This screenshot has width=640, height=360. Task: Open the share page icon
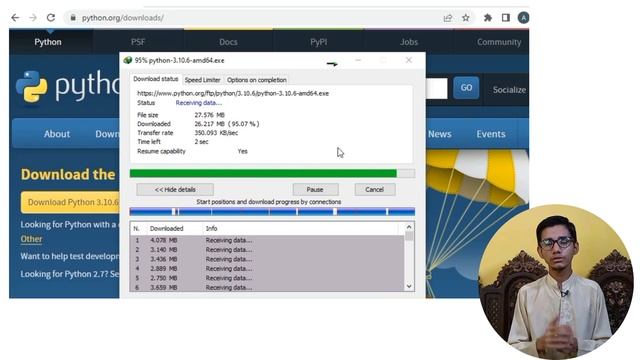(x=448, y=18)
